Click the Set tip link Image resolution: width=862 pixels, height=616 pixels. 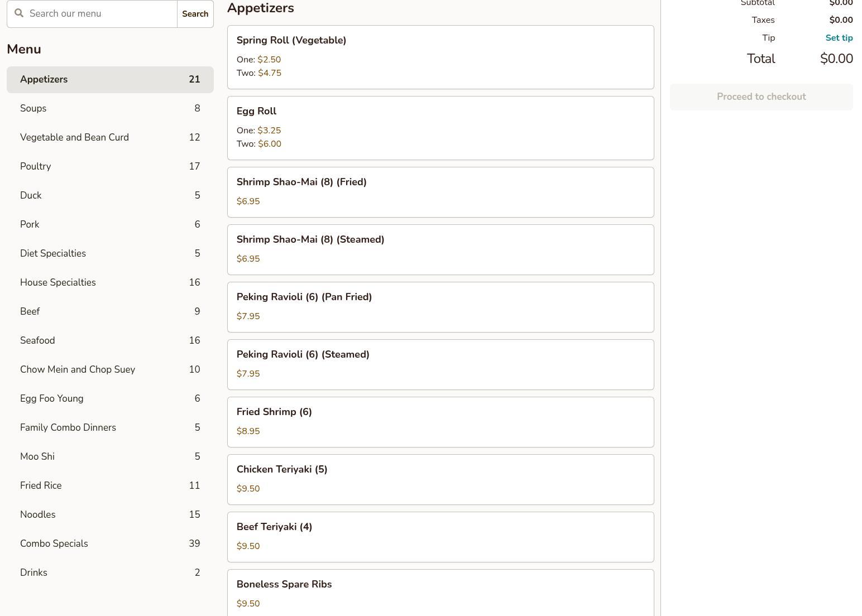coord(839,38)
